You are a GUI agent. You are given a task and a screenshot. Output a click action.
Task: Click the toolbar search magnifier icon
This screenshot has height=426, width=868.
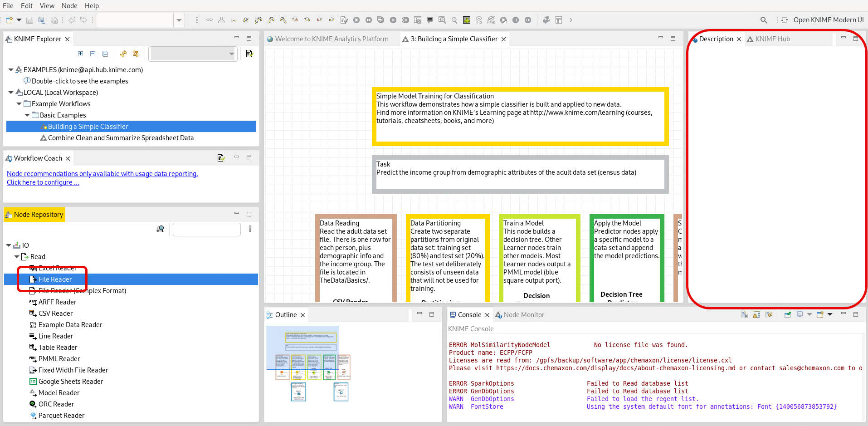(x=764, y=20)
